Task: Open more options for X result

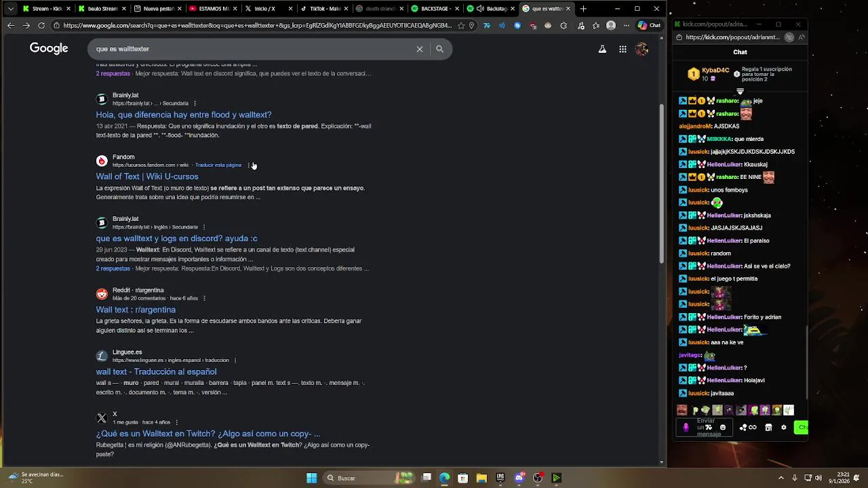Action: coord(176,422)
